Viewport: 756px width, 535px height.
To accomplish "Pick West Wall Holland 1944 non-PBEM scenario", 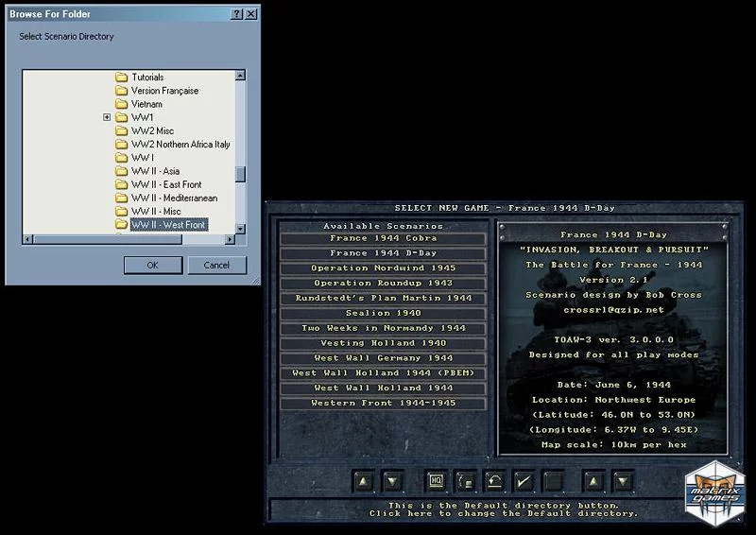I will click(x=384, y=388).
